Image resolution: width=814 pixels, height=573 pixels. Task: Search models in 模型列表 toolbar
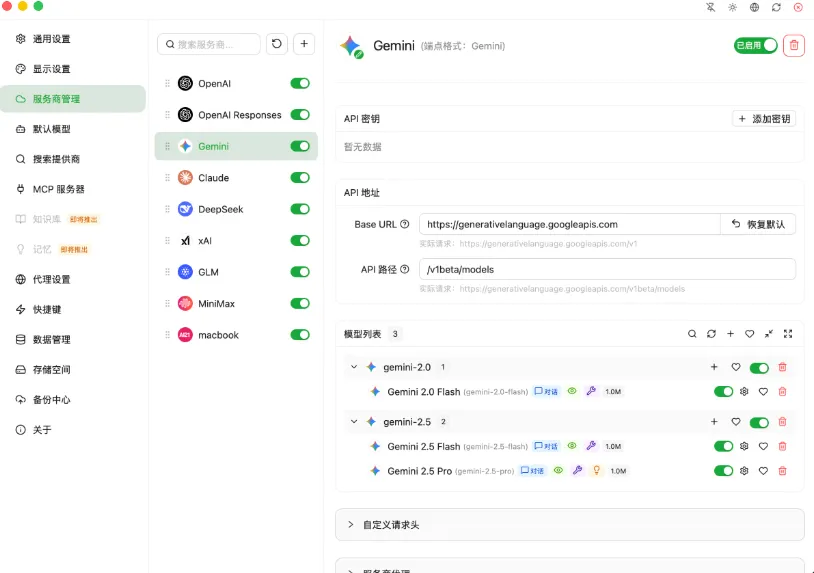692,334
